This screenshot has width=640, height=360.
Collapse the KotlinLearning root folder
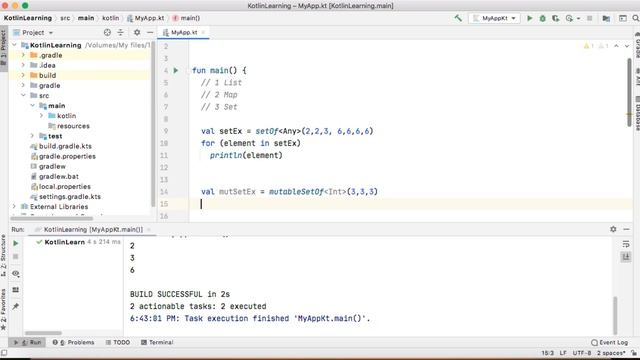pos(15,45)
